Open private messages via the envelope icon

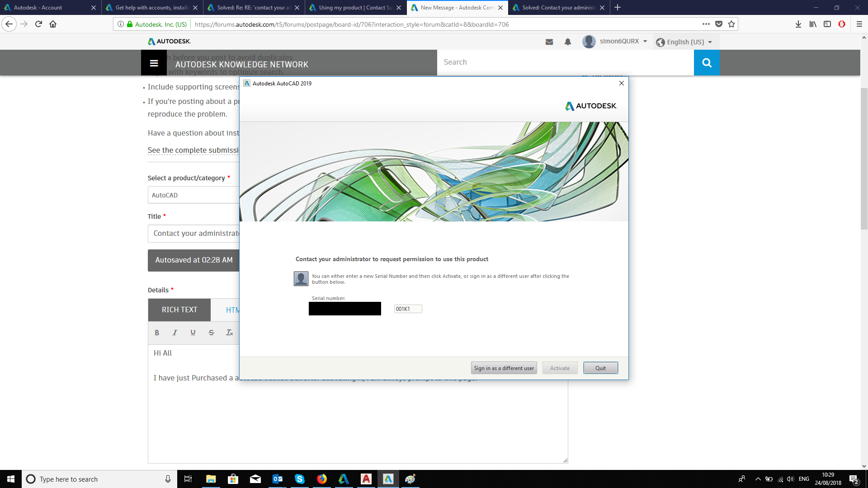pyautogui.click(x=549, y=42)
